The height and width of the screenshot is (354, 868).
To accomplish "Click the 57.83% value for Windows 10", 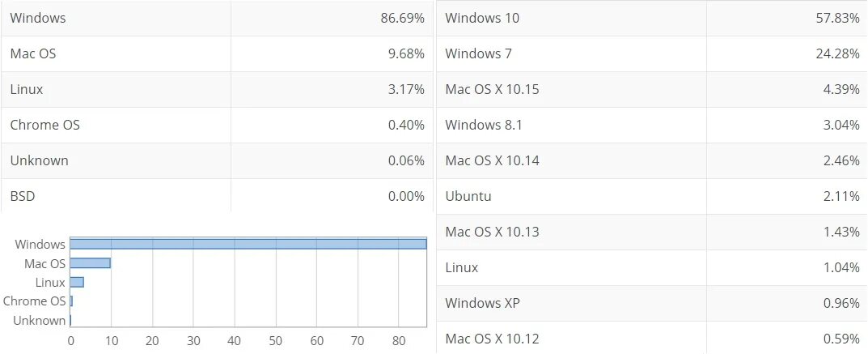I will (837, 18).
